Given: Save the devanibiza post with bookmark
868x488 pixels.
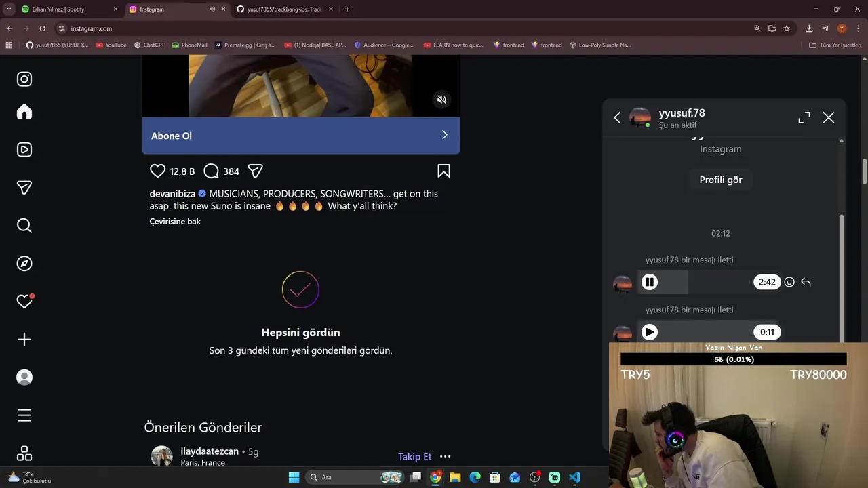Looking at the screenshot, I should (x=443, y=171).
